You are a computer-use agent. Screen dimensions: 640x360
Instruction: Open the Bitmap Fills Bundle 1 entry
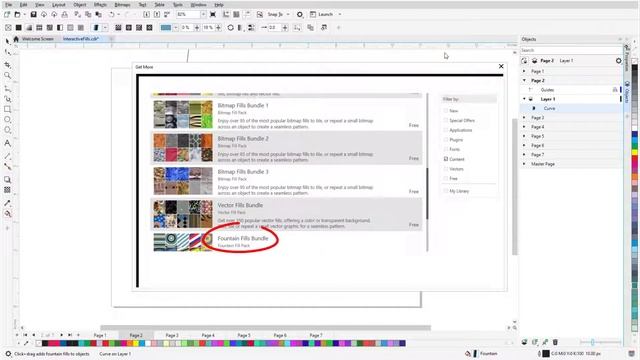[x=243, y=105]
